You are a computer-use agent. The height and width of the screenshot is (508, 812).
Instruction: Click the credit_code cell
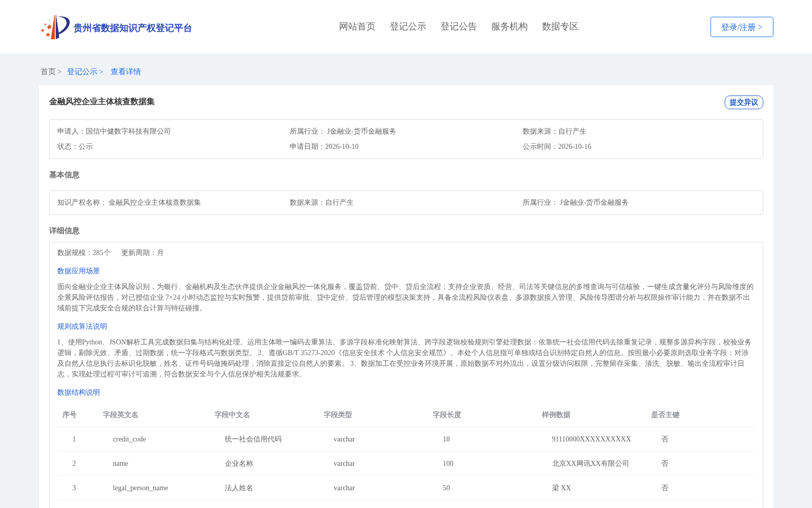click(129, 439)
